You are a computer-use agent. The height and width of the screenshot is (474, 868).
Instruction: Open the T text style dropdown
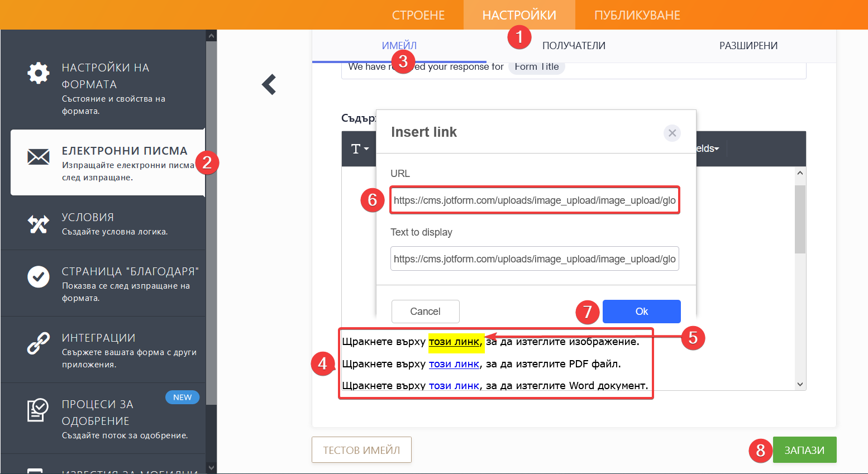pyautogui.click(x=360, y=149)
